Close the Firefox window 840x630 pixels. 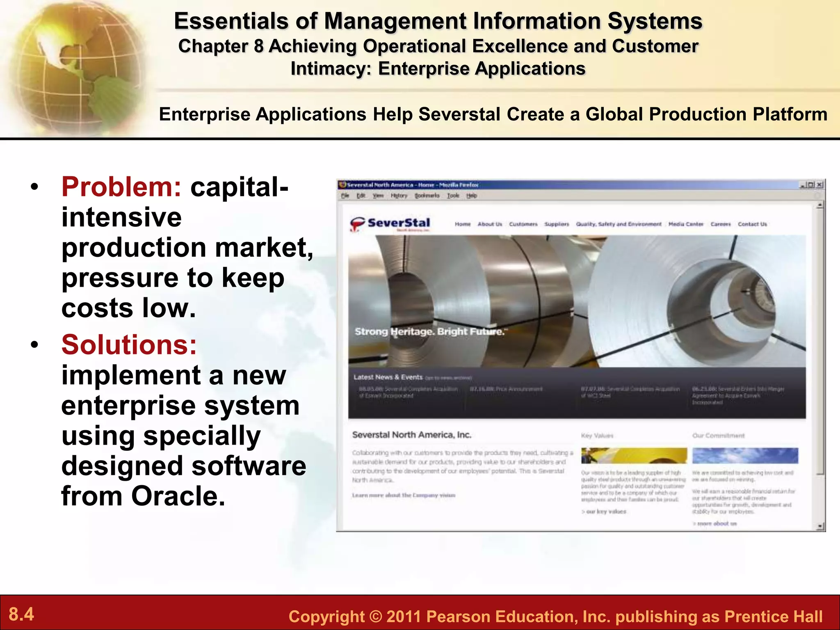(819, 185)
